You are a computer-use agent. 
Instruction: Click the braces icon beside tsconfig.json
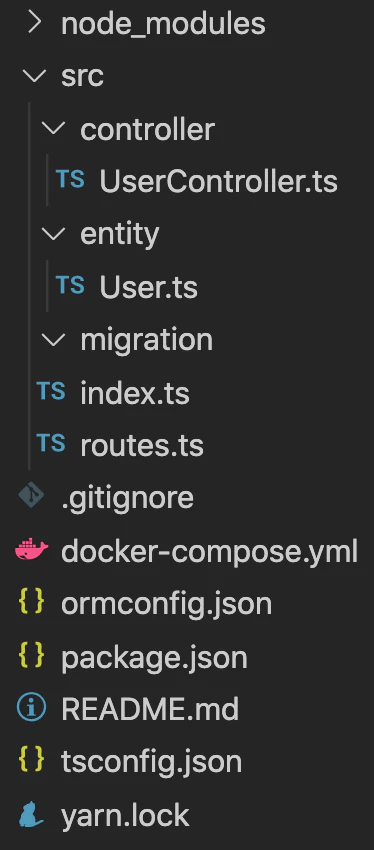[31, 761]
